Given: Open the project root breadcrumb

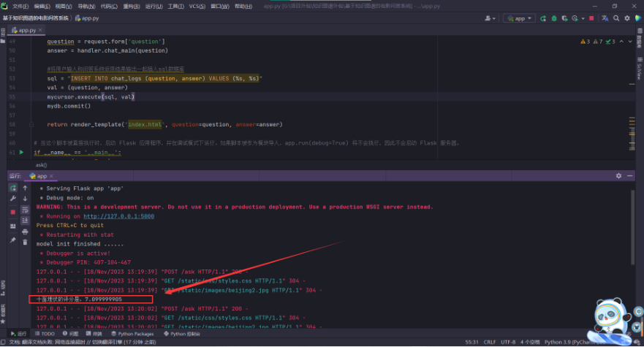Looking at the screenshot, I should click(35, 18).
